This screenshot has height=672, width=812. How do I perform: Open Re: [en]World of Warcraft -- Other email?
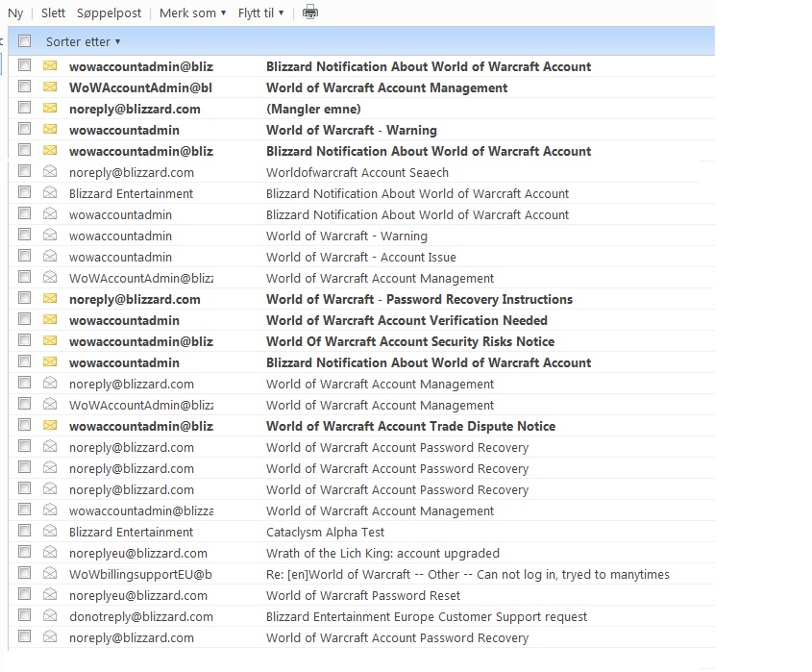[x=468, y=575]
